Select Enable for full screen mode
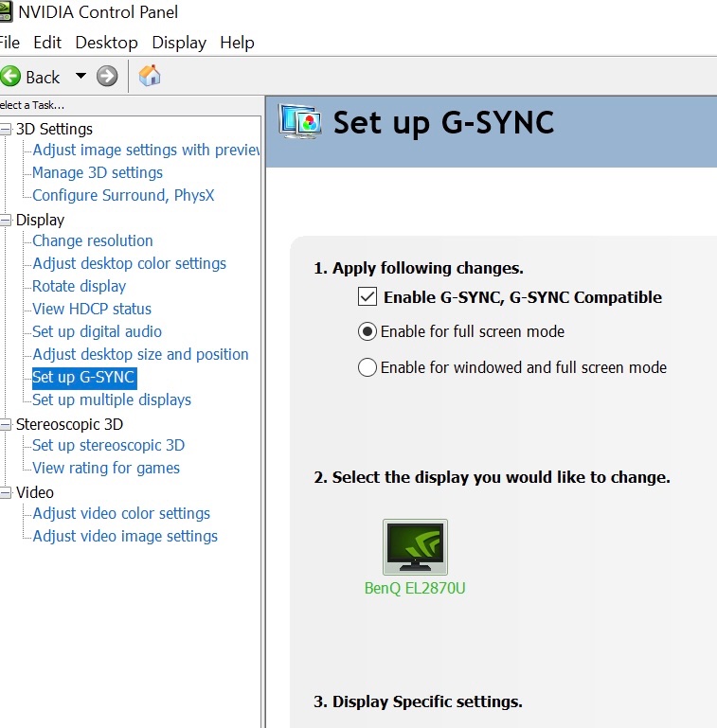717x728 pixels. (x=367, y=331)
